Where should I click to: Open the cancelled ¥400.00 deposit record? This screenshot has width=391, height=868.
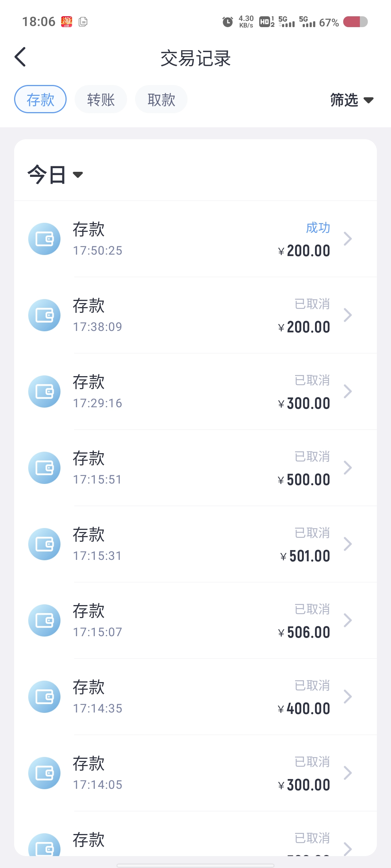[195, 697]
